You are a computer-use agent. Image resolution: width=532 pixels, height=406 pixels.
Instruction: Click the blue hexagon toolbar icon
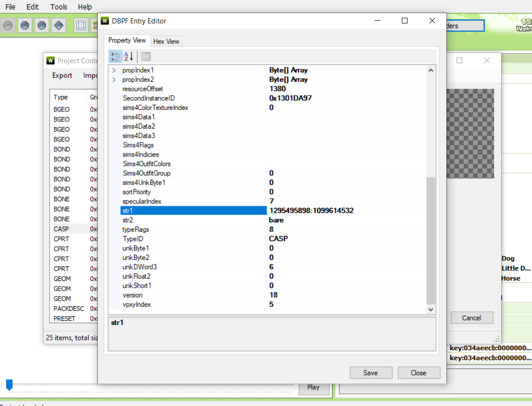[x=42, y=25]
